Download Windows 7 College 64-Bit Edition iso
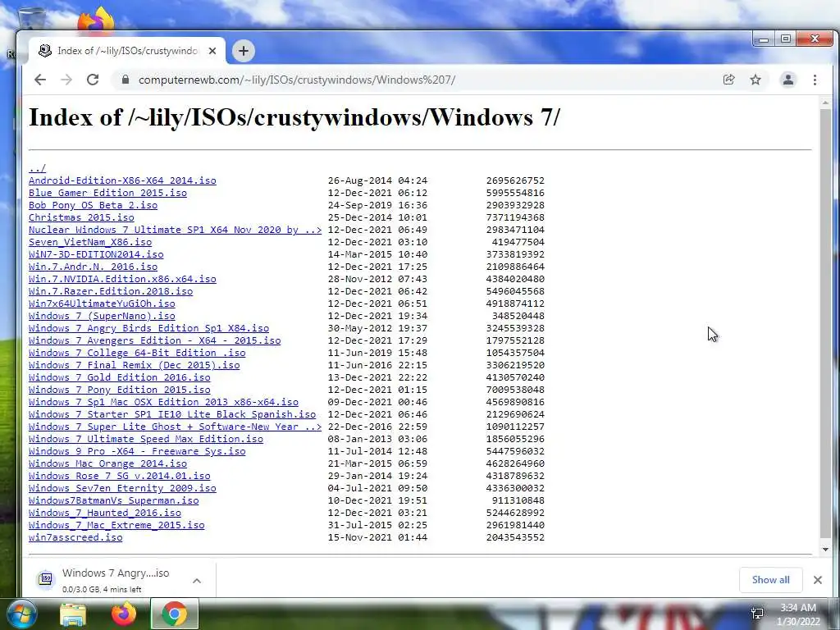Image resolution: width=840 pixels, height=630 pixels. tap(137, 353)
